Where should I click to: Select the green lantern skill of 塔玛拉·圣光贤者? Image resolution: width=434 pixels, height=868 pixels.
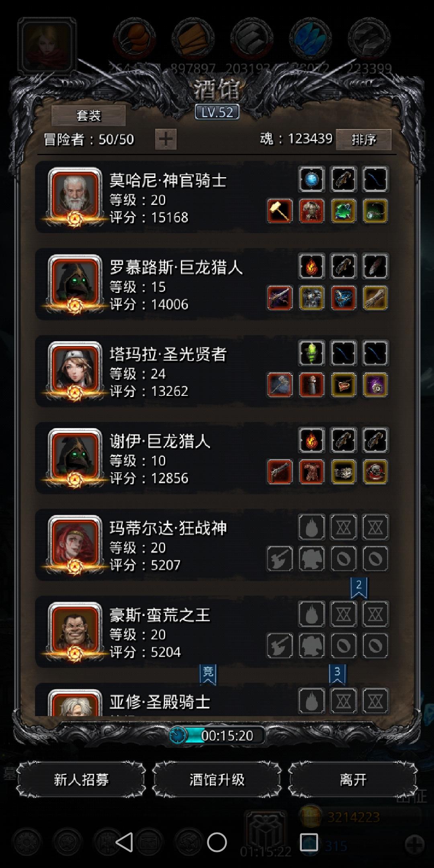(x=311, y=353)
